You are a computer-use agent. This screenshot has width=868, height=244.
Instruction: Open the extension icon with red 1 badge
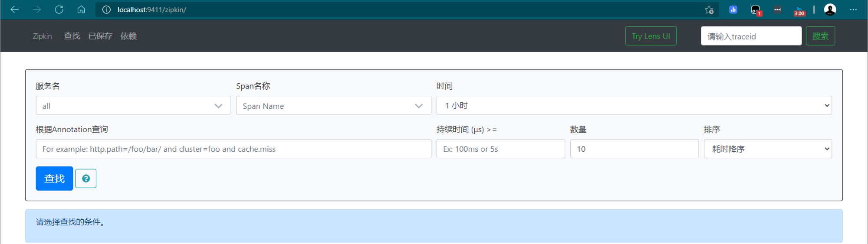pyautogui.click(x=756, y=10)
